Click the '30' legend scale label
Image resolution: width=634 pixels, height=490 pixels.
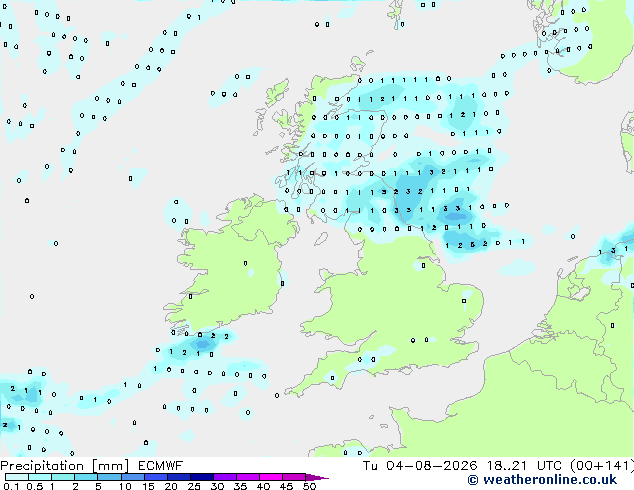pyautogui.click(x=217, y=486)
